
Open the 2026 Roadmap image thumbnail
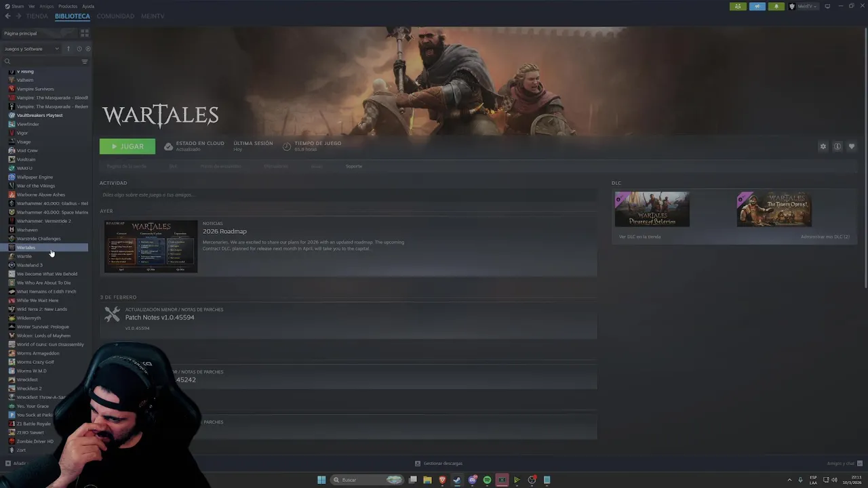pyautogui.click(x=151, y=246)
